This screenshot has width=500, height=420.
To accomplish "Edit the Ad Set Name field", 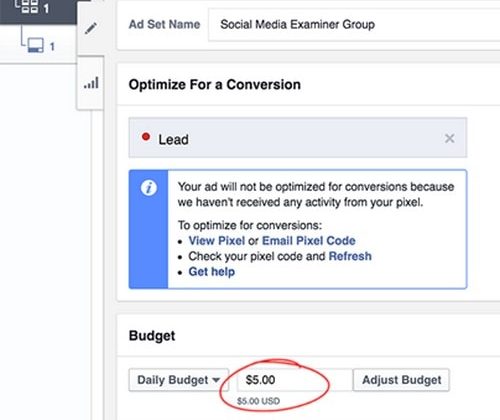I will tap(354, 25).
